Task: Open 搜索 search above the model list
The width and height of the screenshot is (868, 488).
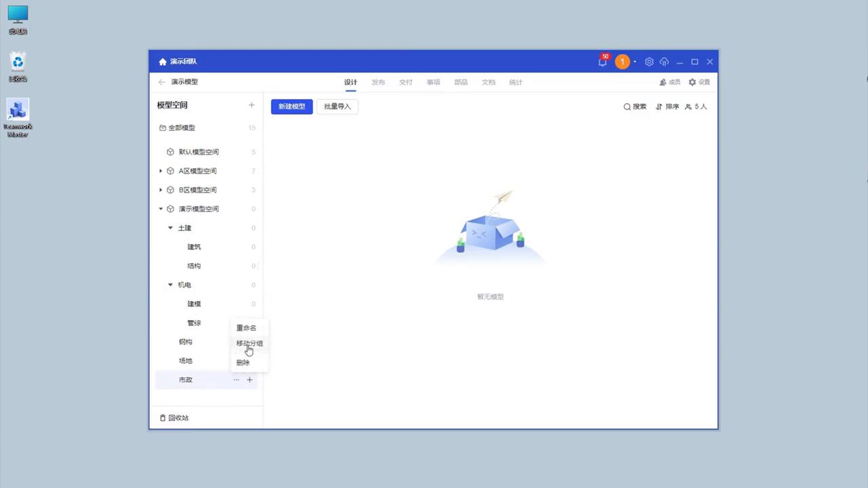Action: click(635, 106)
